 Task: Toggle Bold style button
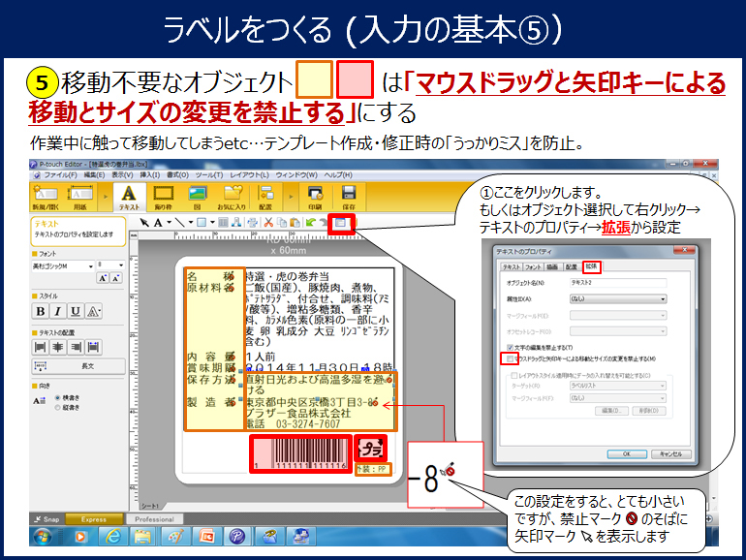tap(41, 311)
